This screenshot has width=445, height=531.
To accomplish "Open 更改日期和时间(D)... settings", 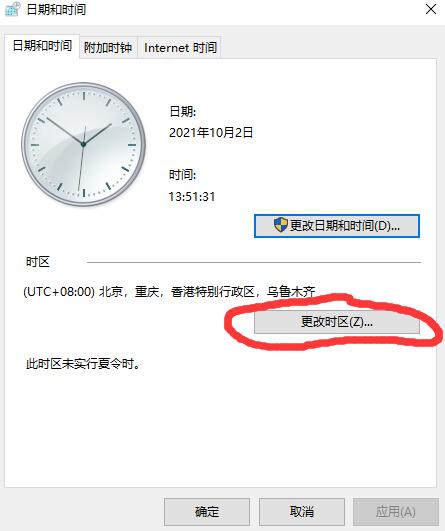I will 337,226.
